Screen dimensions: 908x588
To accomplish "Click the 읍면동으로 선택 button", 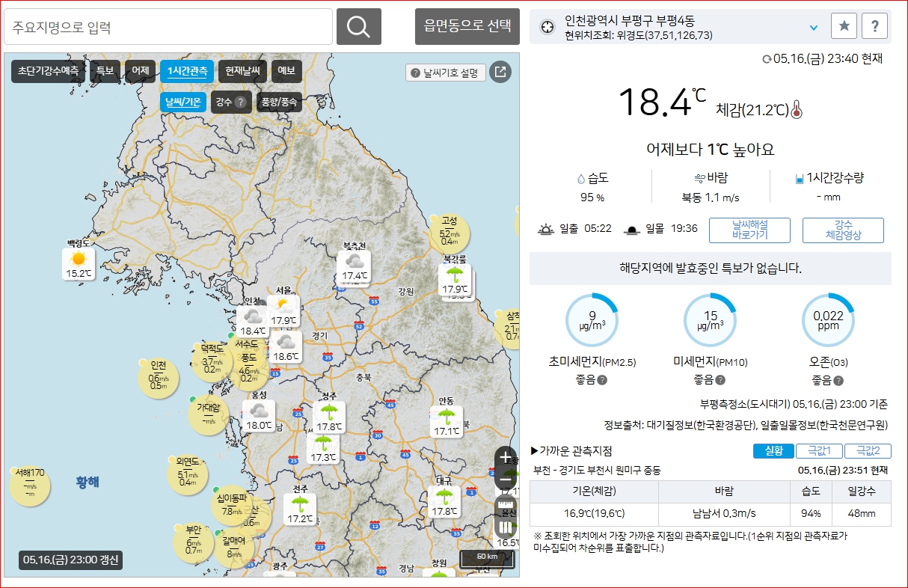I will pos(467,27).
